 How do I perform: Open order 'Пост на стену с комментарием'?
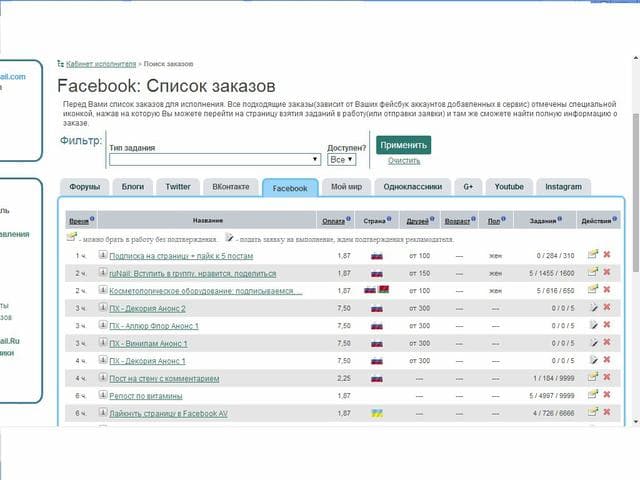point(164,379)
